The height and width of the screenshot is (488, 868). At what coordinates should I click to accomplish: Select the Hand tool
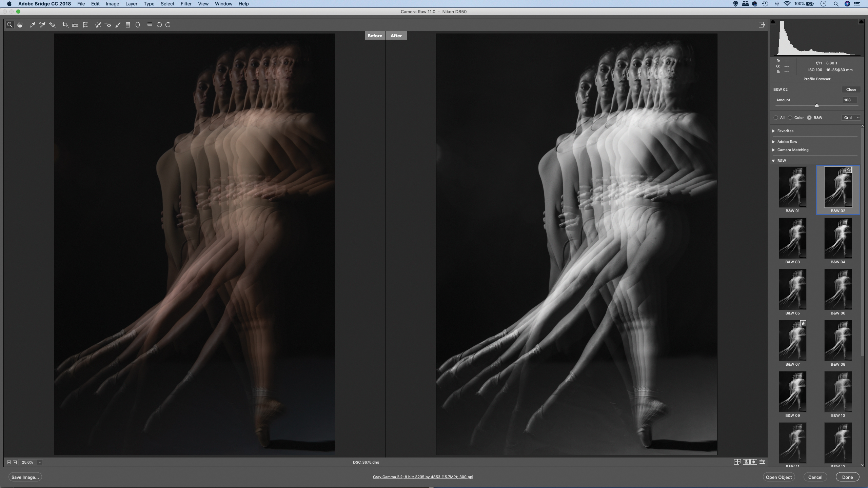(20, 25)
